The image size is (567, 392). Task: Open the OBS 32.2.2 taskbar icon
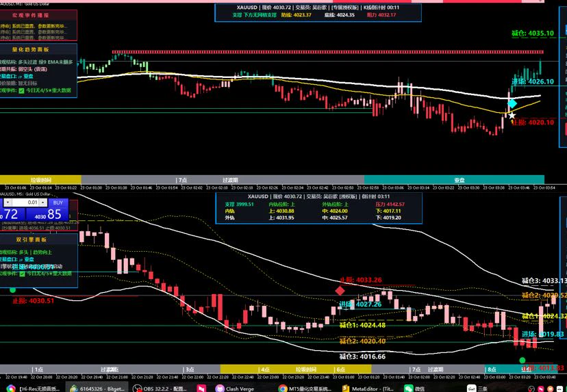[x=137, y=389]
